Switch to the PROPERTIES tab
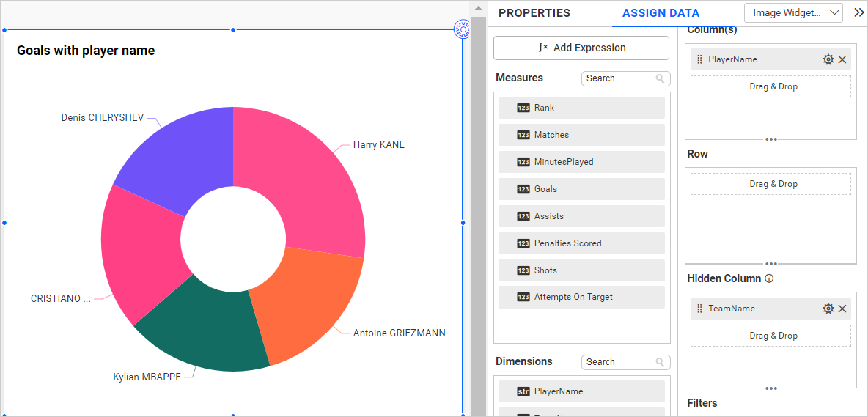 click(x=534, y=13)
